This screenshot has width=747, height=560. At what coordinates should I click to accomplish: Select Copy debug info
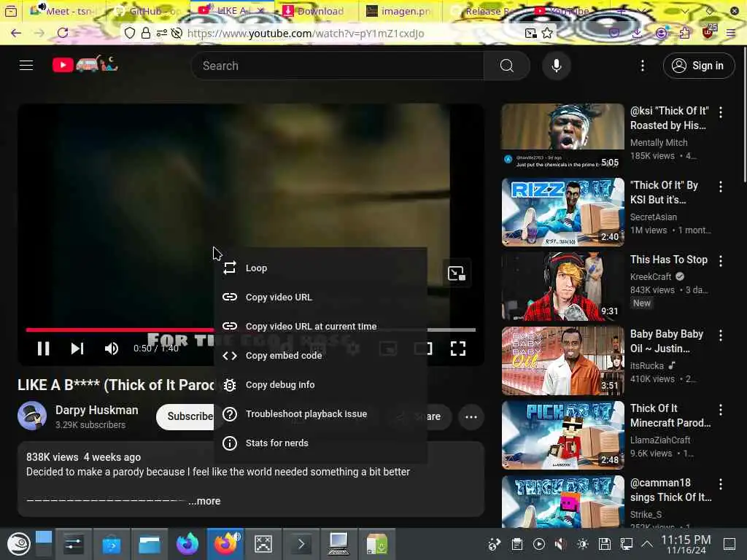(321, 385)
